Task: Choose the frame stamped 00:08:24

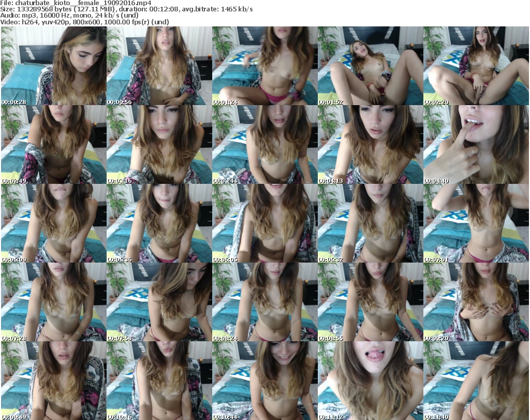Action: click(264, 302)
